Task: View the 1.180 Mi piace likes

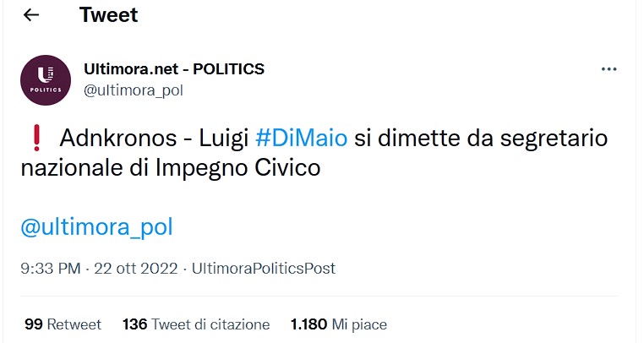Action: (x=338, y=324)
